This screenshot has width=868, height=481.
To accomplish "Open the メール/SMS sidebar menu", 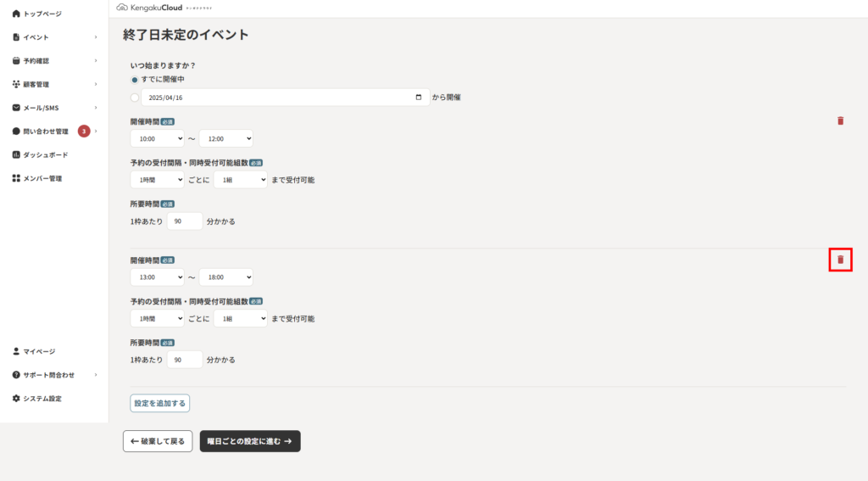I will tap(54, 108).
